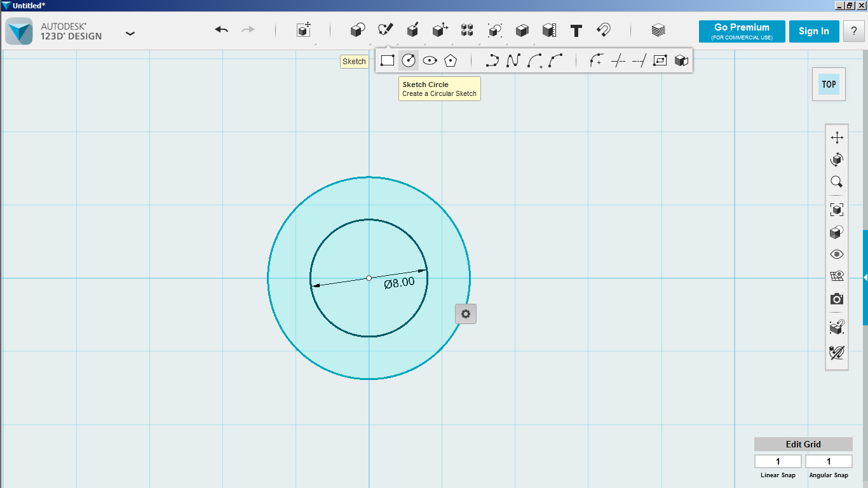Open the Grouping tools menu

[x=494, y=30]
